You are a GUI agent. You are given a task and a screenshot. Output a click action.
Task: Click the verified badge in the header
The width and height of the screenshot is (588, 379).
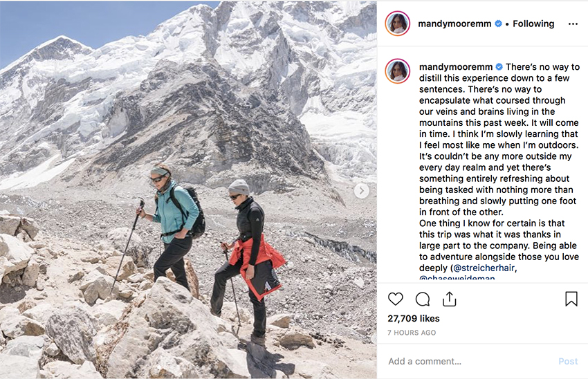[x=497, y=24]
